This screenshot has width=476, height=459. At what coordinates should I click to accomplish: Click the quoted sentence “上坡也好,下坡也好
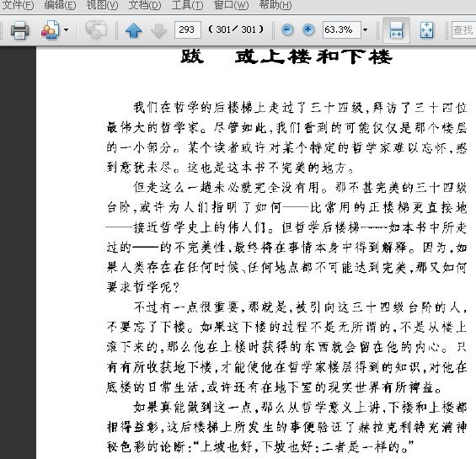(303, 446)
